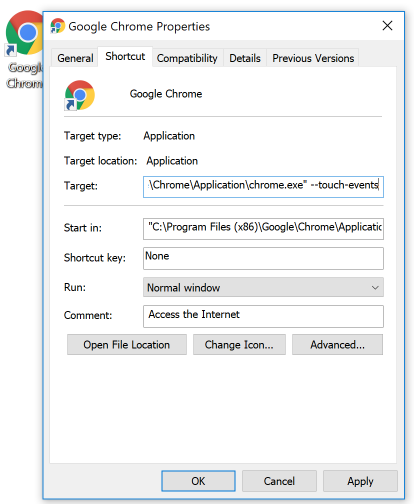
Task: Click the Chrome icon in dialog title bar
Action: pyautogui.click(x=57, y=26)
